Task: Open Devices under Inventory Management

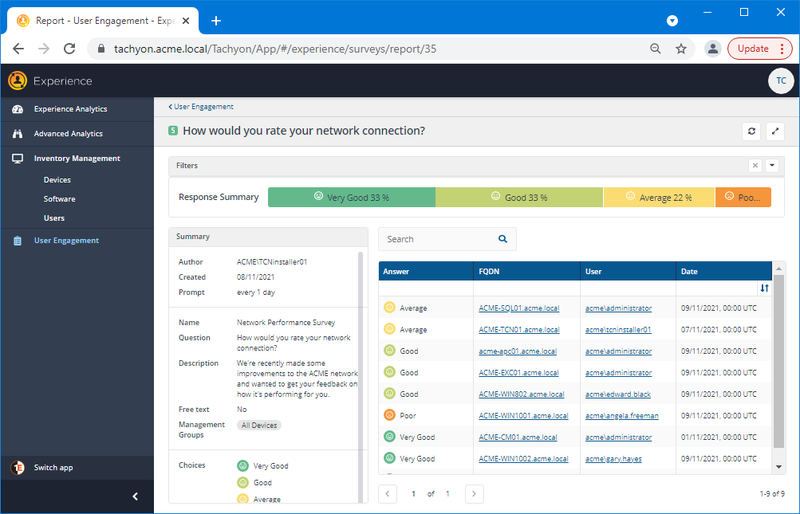Action: click(x=57, y=180)
